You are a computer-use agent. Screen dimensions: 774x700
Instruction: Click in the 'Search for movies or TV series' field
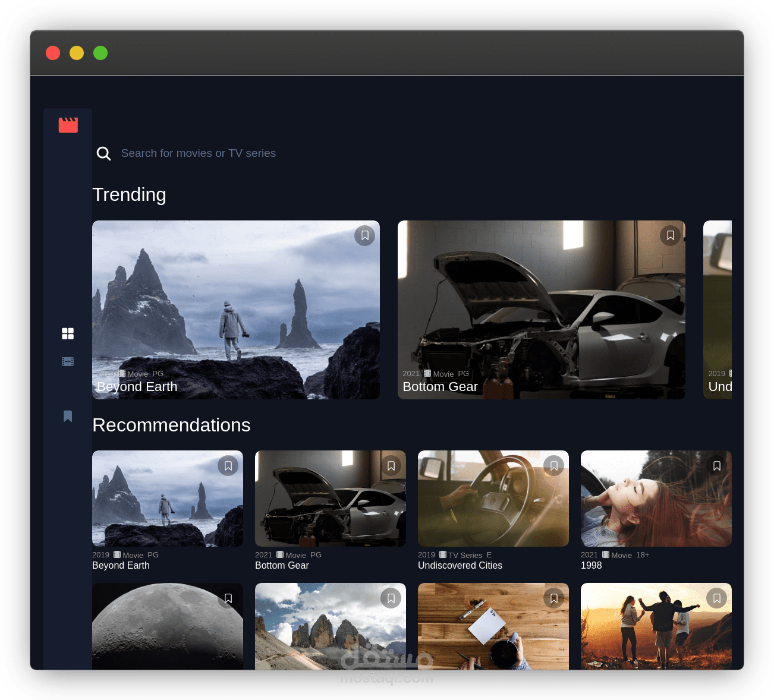pos(199,153)
